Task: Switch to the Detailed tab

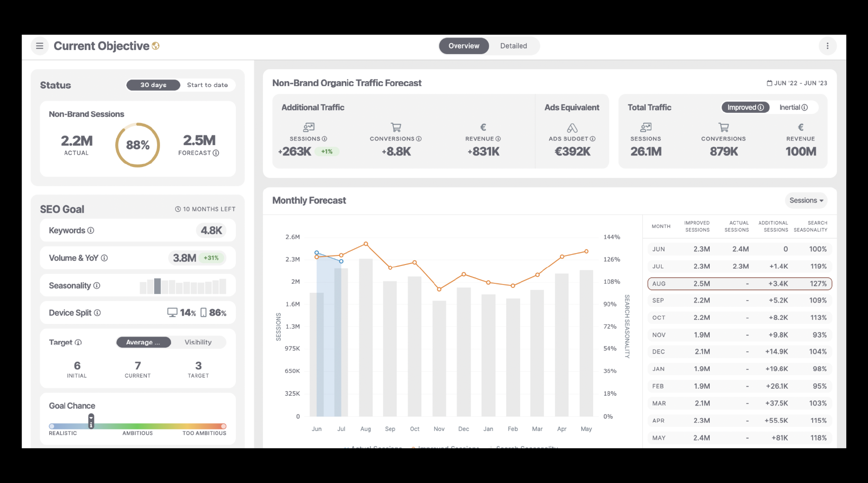Action: tap(513, 46)
